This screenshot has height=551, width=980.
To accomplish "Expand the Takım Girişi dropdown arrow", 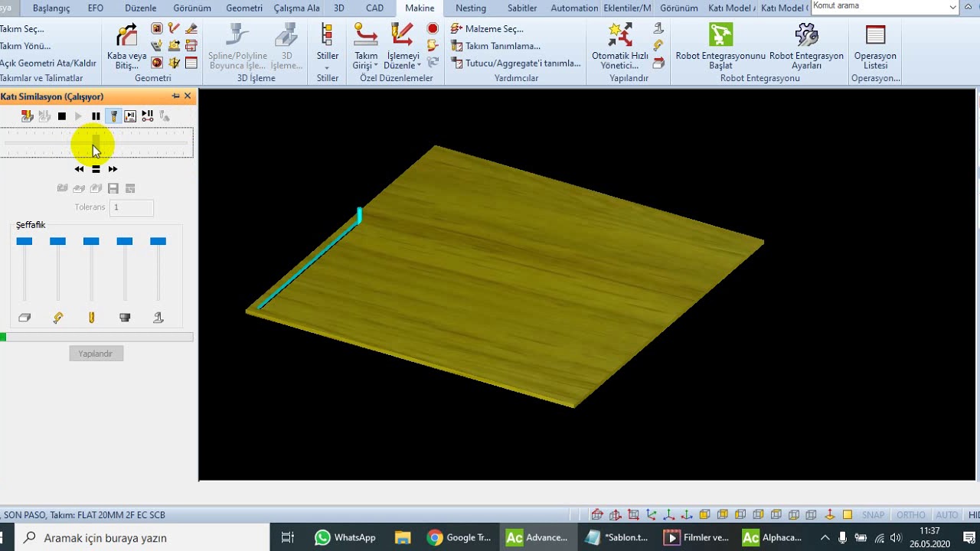I will pyautogui.click(x=376, y=66).
